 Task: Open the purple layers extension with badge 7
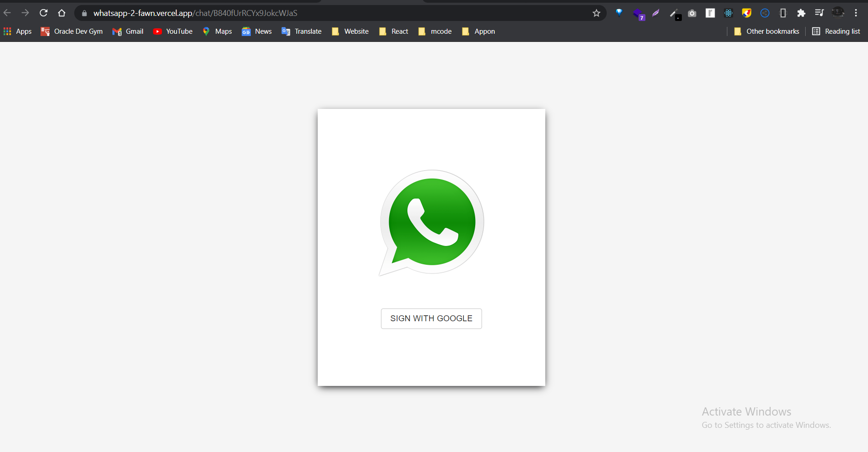point(639,14)
